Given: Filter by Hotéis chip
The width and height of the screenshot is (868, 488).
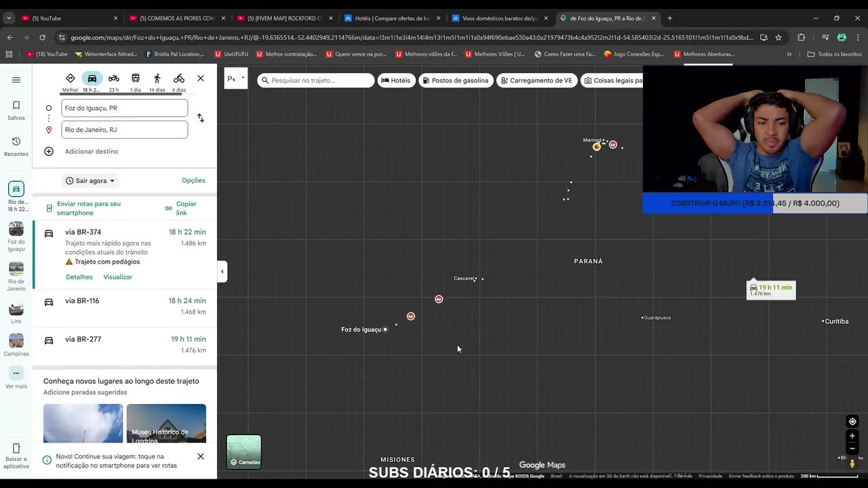Looking at the screenshot, I should coord(395,80).
